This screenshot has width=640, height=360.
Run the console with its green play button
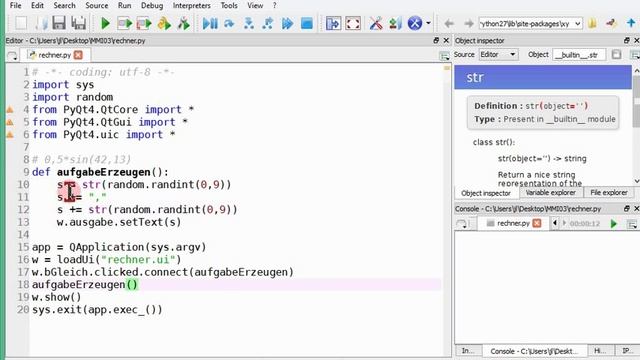pos(613,224)
